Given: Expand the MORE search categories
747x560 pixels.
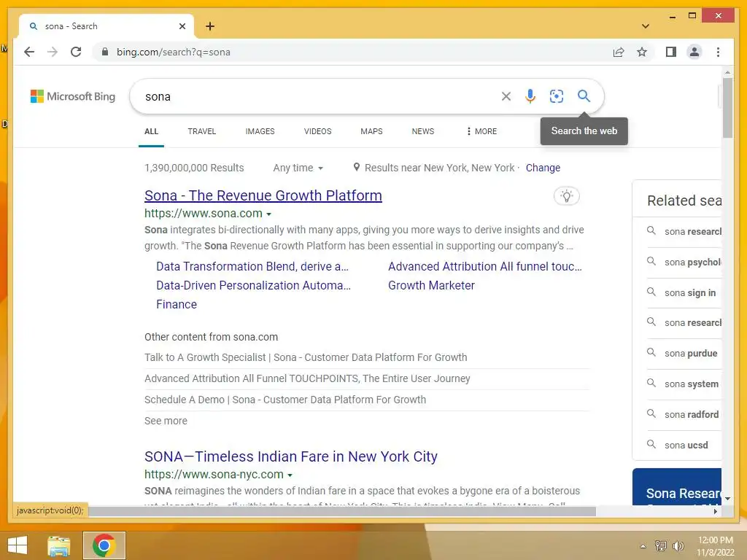Looking at the screenshot, I should tap(481, 131).
